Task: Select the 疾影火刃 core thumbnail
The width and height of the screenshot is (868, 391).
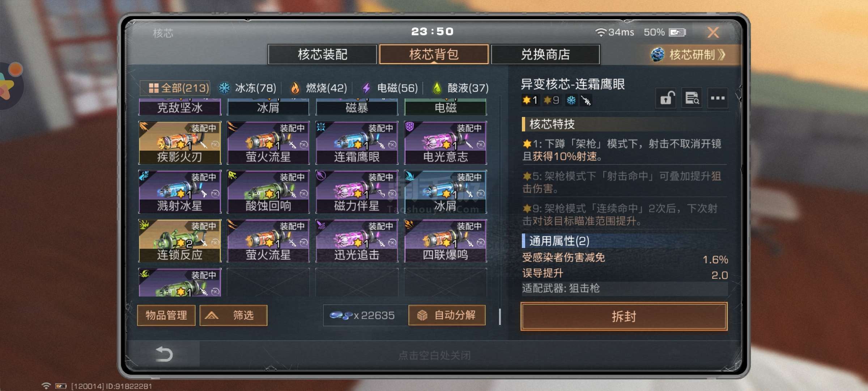Action: (180, 143)
